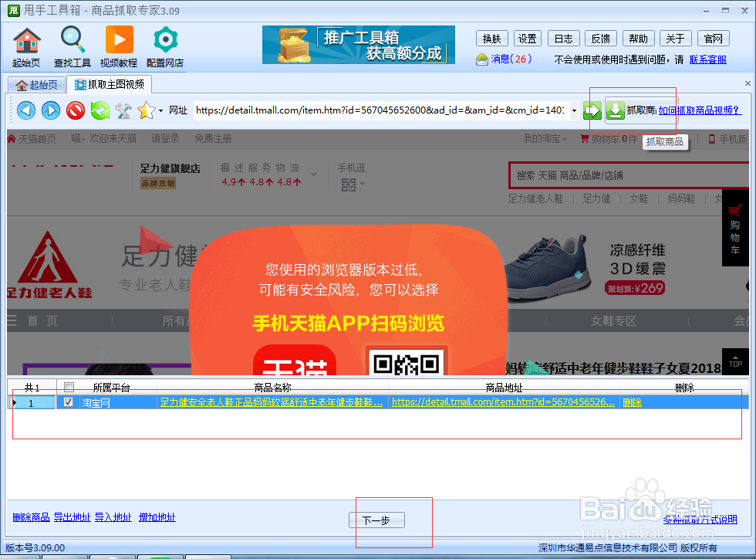Click the message house icon beside 消息
This screenshot has height=559, width=756.
tap(481, 59)
